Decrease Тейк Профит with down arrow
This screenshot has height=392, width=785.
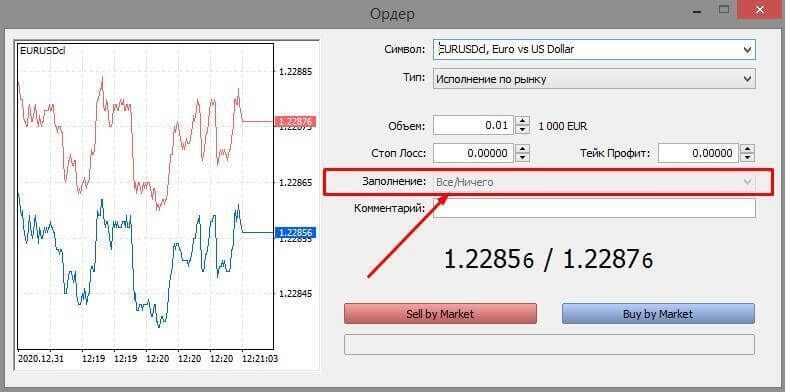pyautogui.click(x=748, y=158)
